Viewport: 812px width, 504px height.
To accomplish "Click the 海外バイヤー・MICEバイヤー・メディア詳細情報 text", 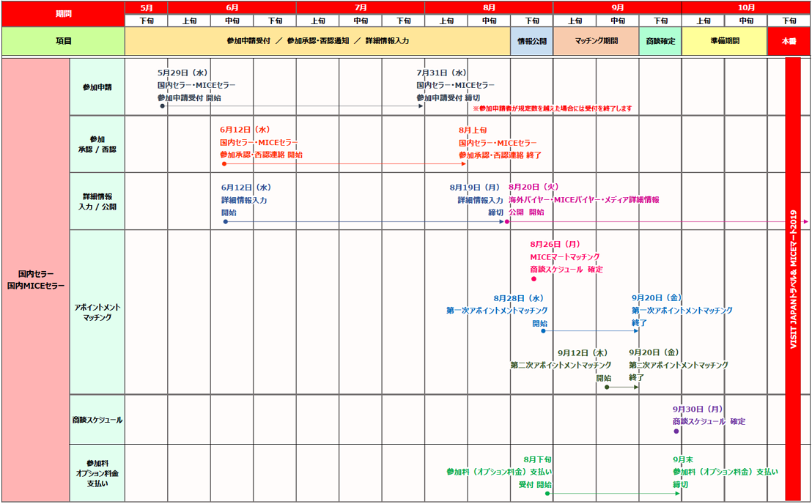I will click(583, 200).
